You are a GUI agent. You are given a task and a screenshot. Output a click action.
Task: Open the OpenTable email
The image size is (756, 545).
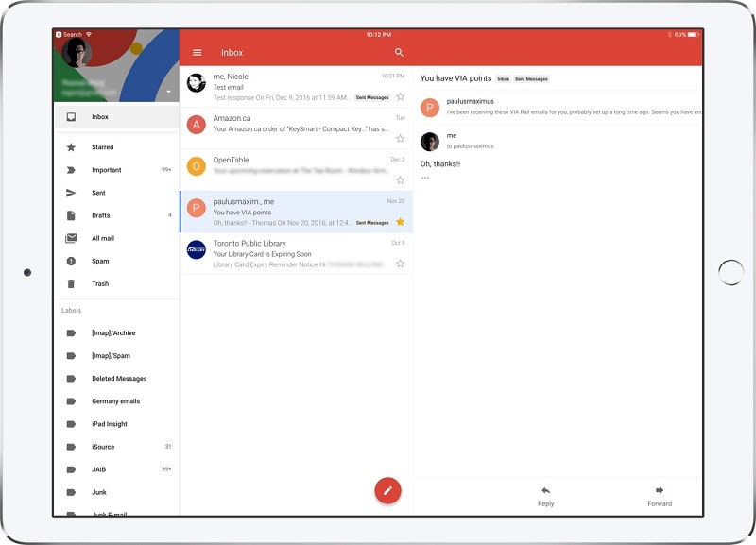pos(296,165)
